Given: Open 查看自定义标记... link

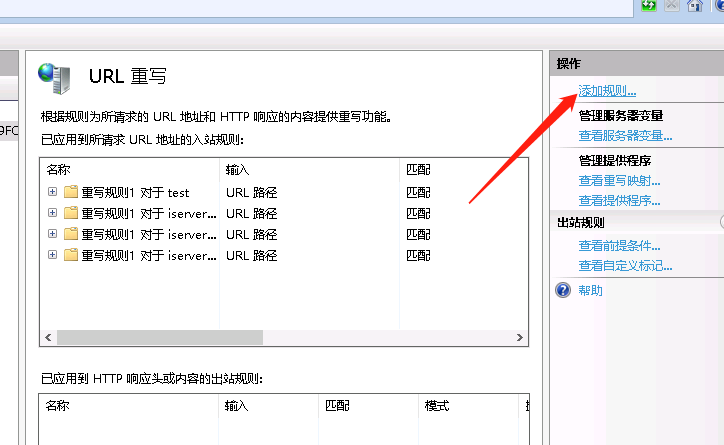Looking at the screenshot, I should point(625,265).
